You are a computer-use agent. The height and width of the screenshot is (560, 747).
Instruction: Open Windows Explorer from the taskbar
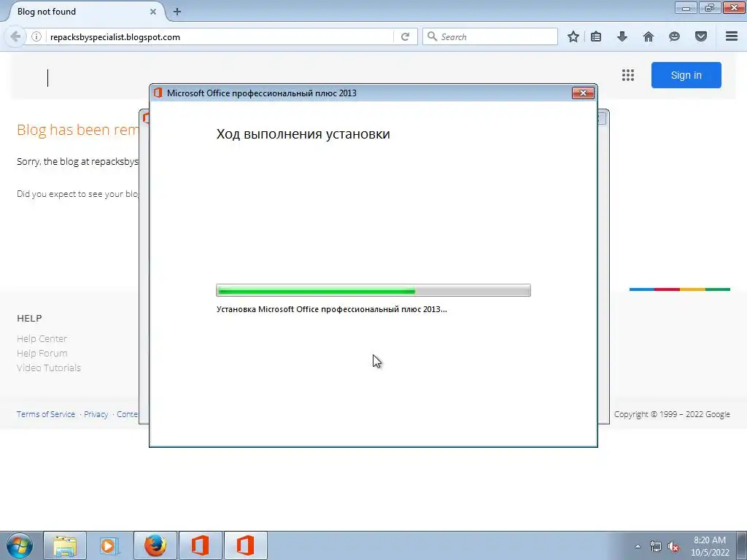coord(65,545)
